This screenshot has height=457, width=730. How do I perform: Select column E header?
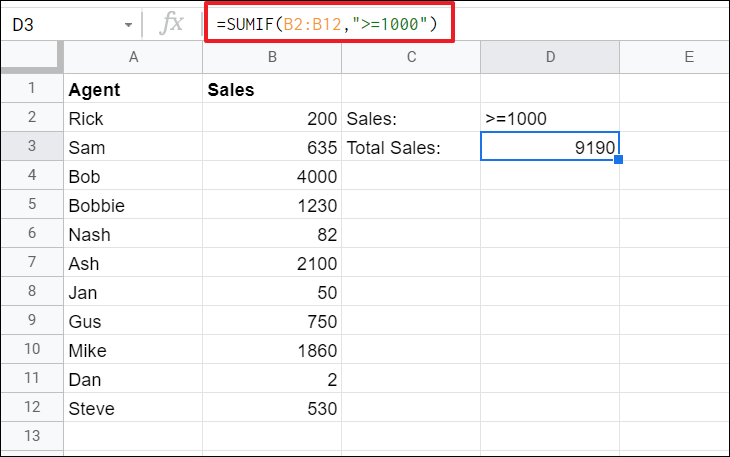[x=688, y=58]
